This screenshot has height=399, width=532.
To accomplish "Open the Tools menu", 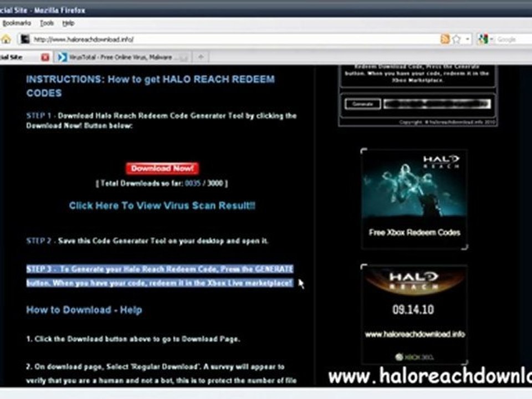I will pyautogui.click(x=47, y=23).
